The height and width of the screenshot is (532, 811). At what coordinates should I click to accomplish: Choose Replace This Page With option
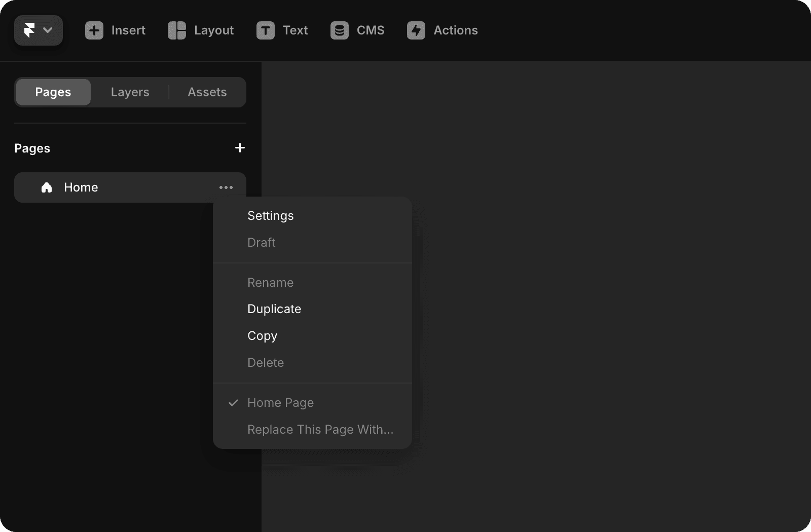coord(320,430)
